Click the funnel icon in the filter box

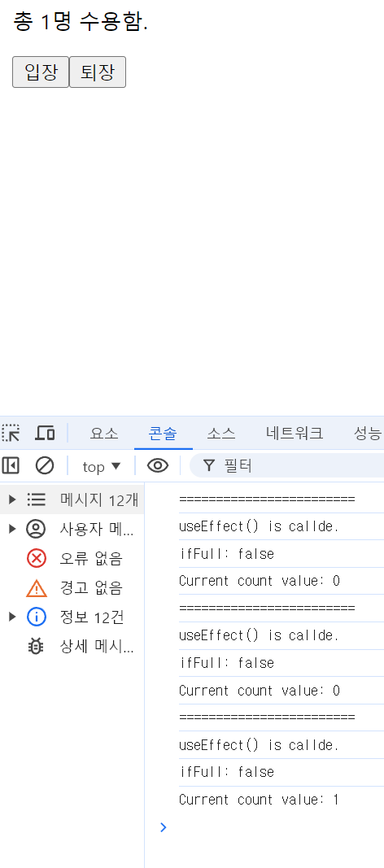coord(208,466)
